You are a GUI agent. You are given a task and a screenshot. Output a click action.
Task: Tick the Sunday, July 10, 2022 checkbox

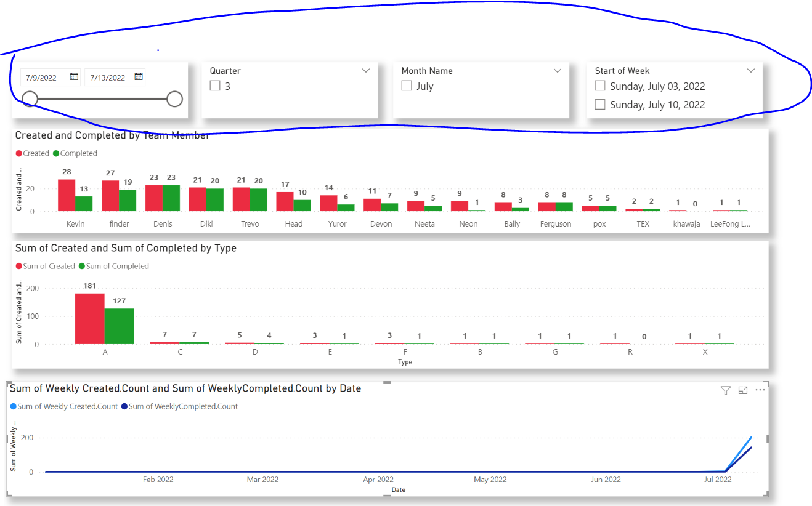click(x=600, y=105)
